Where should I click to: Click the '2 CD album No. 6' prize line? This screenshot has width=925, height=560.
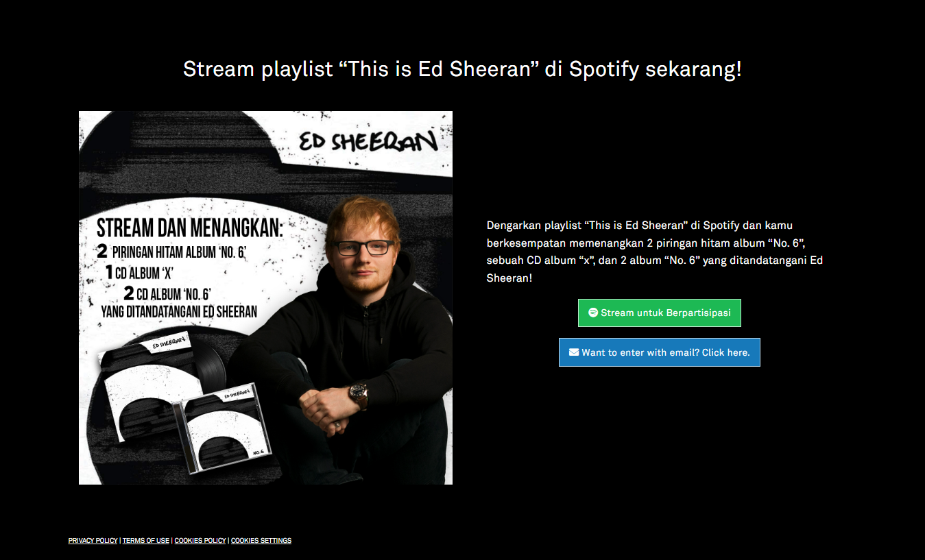(x=167, y=294)
